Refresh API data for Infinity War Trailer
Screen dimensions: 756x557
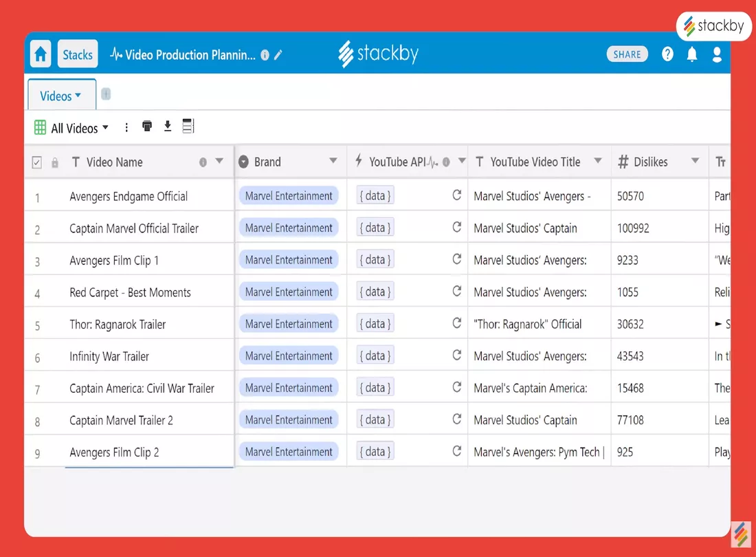pos(456,356)
